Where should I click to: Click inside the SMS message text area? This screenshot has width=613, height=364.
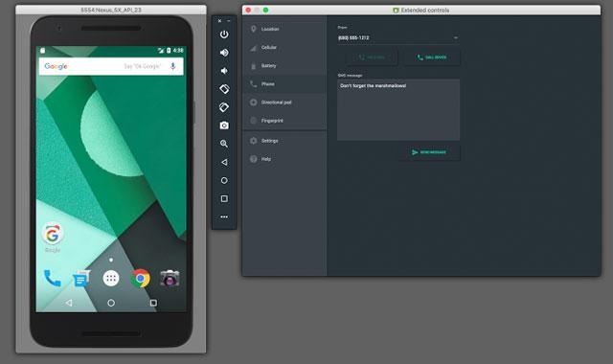(x=398, y=109)
